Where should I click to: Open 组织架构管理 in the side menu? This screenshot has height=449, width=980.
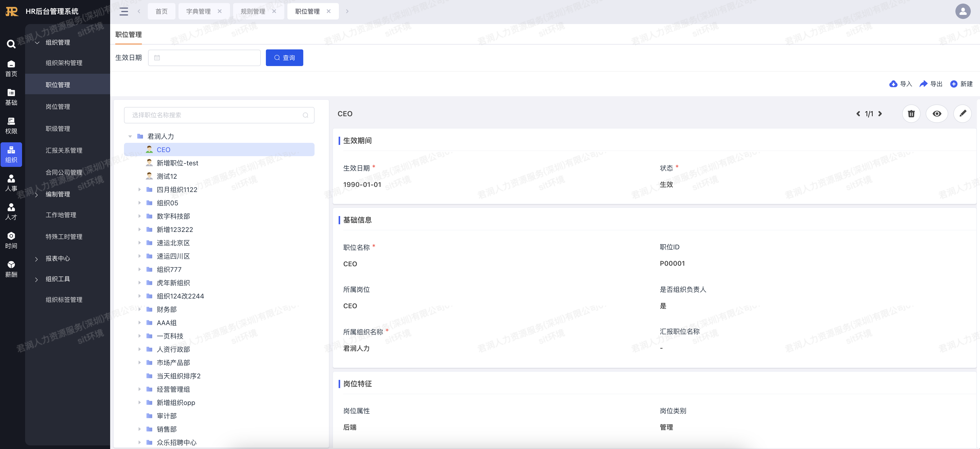coord(64,63)
